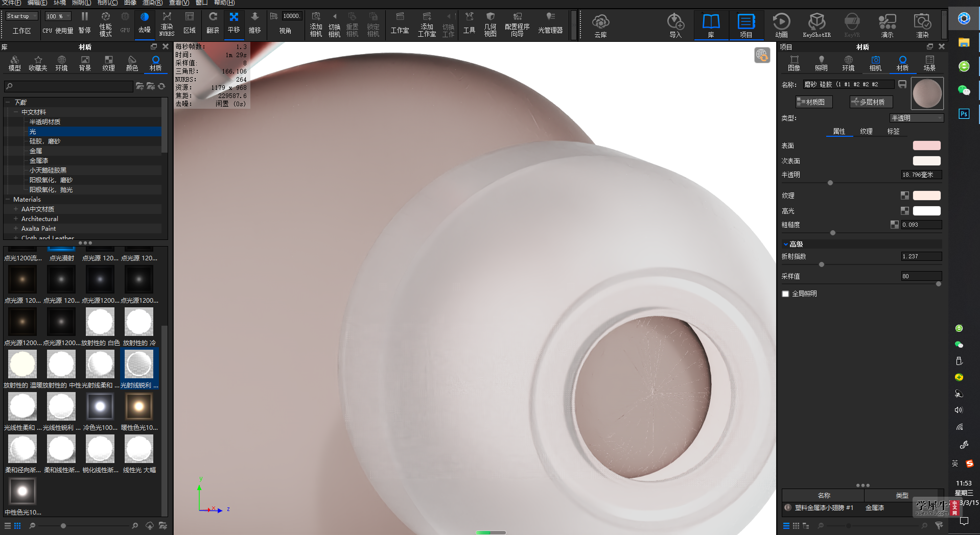Image resolution: width=980 pixels, height=535 pixels.
Task: Click the 10000 field of view input
Action: (x=292, y=16)
